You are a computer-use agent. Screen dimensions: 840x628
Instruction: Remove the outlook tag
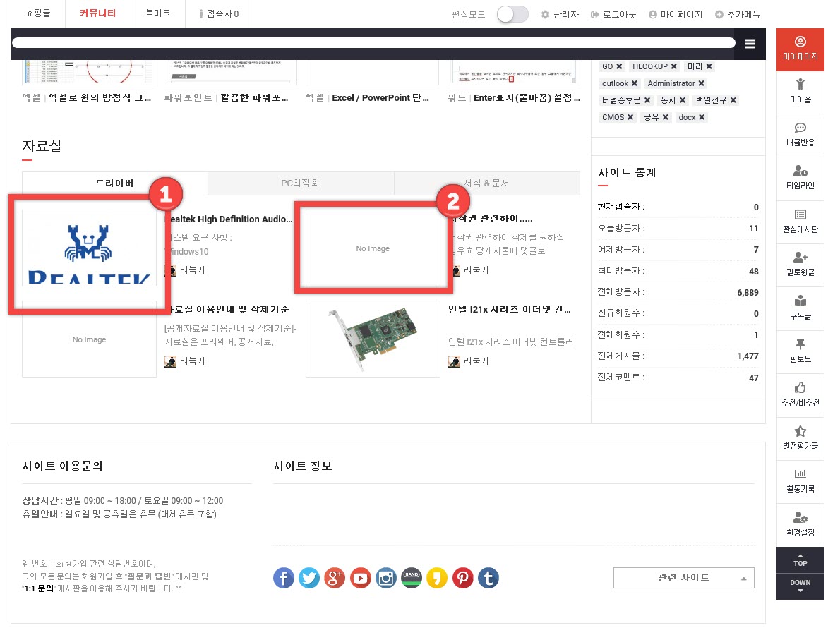pos(635,83)
